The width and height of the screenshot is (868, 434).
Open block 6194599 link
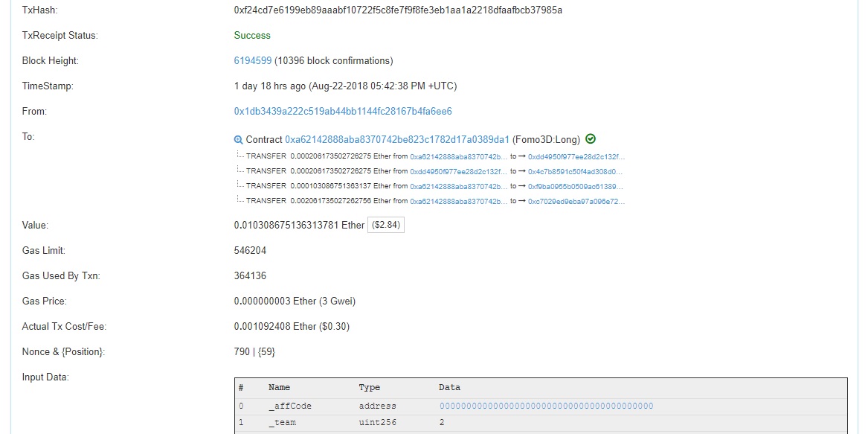[253, 60]
